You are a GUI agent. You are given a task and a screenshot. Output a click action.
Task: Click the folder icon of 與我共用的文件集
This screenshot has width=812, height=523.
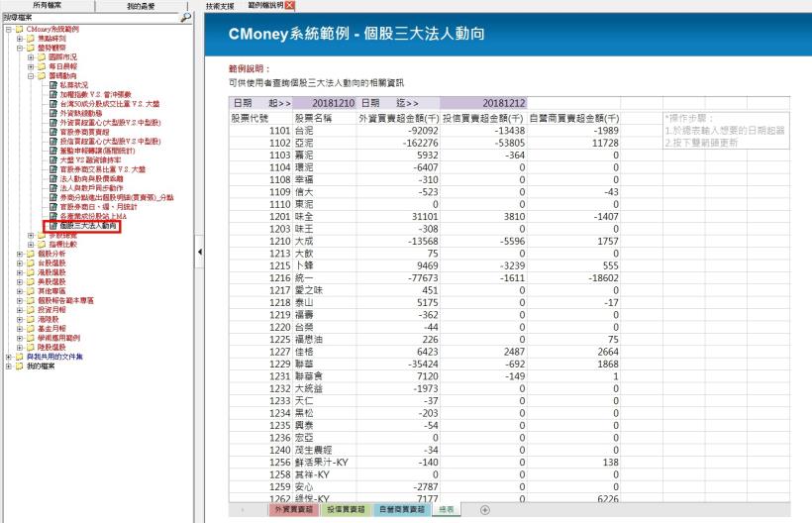[x=20, y=357]
